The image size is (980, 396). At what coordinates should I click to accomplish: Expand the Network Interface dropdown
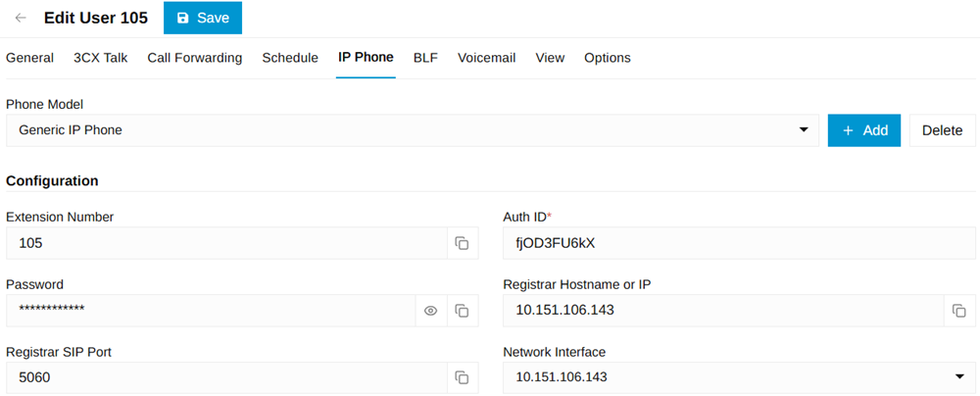click(739, 377)
